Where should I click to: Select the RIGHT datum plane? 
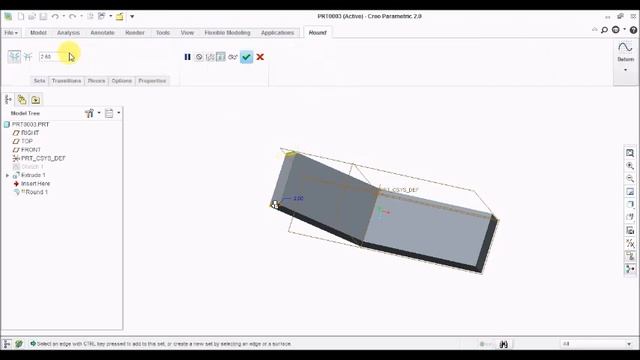tap(26, 133)
